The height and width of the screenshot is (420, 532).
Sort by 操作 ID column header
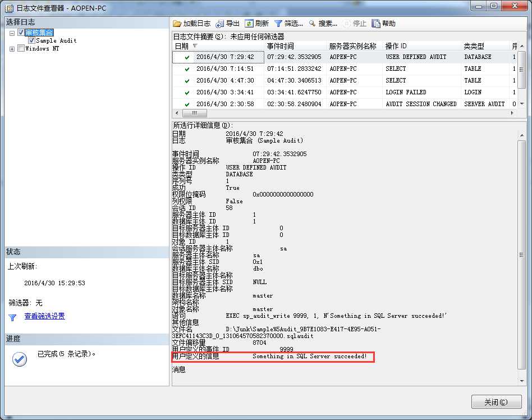click(x=423, y=46)
